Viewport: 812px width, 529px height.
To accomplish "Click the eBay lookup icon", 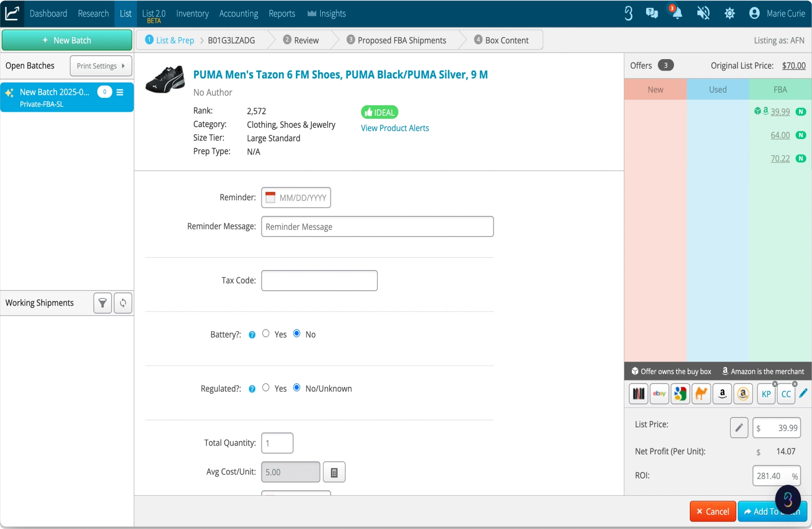I will click(659, 394).
